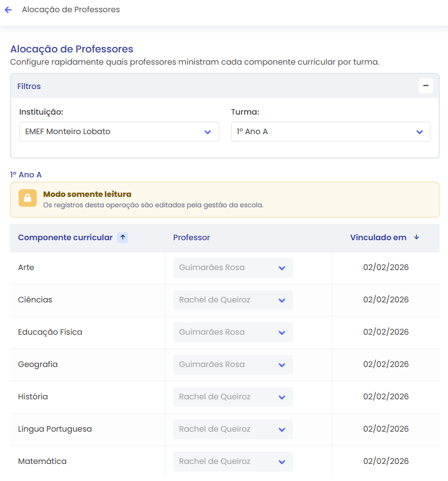Select the Língua Portuguesa row label
The width and height of the screenshot is (448, 481).
(x=55, y=429)
